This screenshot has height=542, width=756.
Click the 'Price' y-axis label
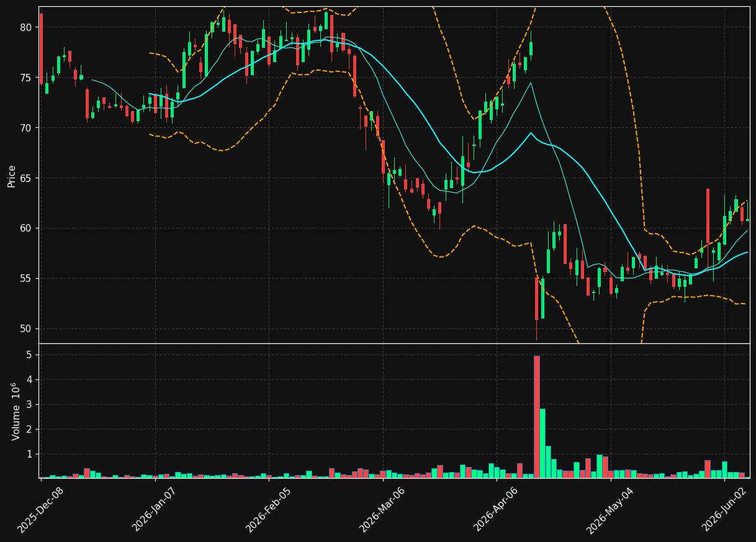coord(12,176)
